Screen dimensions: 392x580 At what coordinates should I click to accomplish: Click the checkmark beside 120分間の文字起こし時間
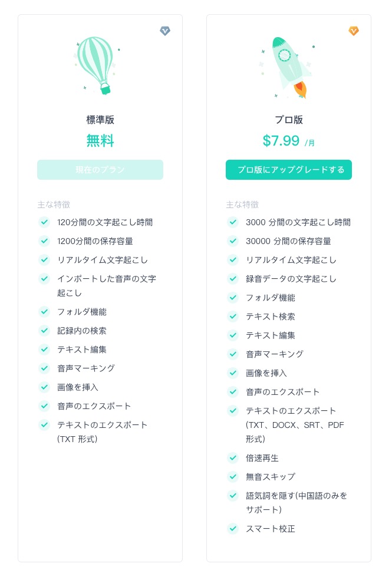(44, 223)
